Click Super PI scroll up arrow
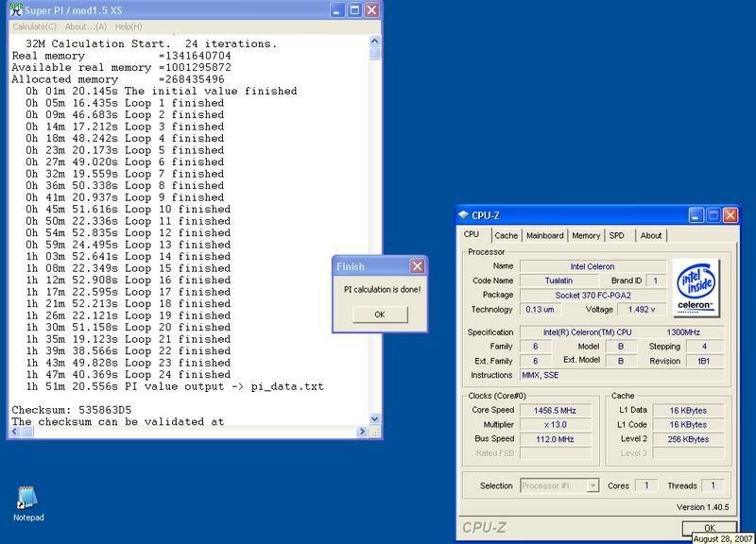This screenshot has height=544, width=756. tap(374, 41)
